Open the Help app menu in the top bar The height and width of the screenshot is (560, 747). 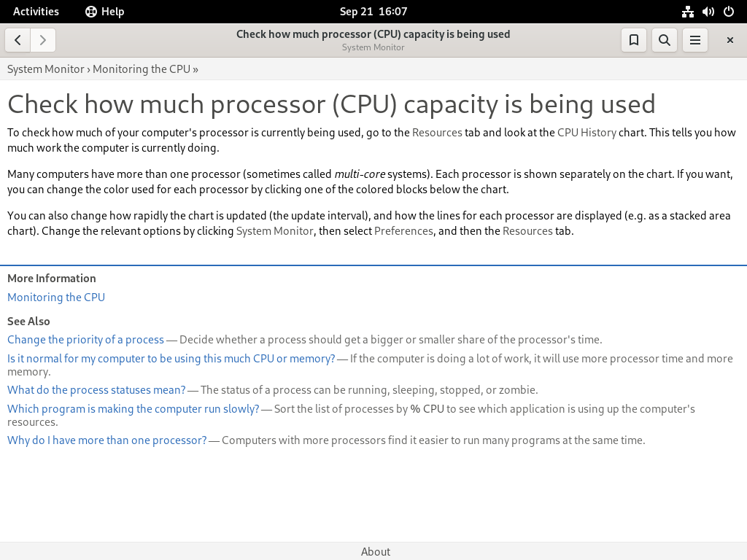[105, 12]
